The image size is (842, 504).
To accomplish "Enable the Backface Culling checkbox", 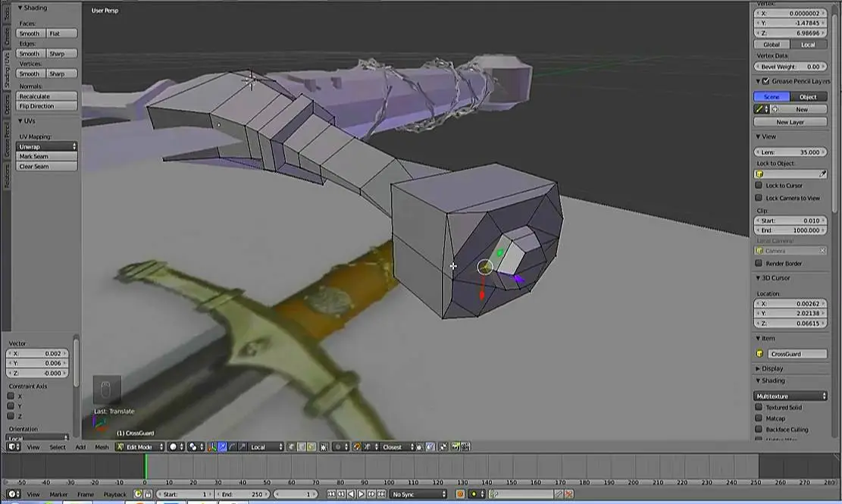I will 759,429.
